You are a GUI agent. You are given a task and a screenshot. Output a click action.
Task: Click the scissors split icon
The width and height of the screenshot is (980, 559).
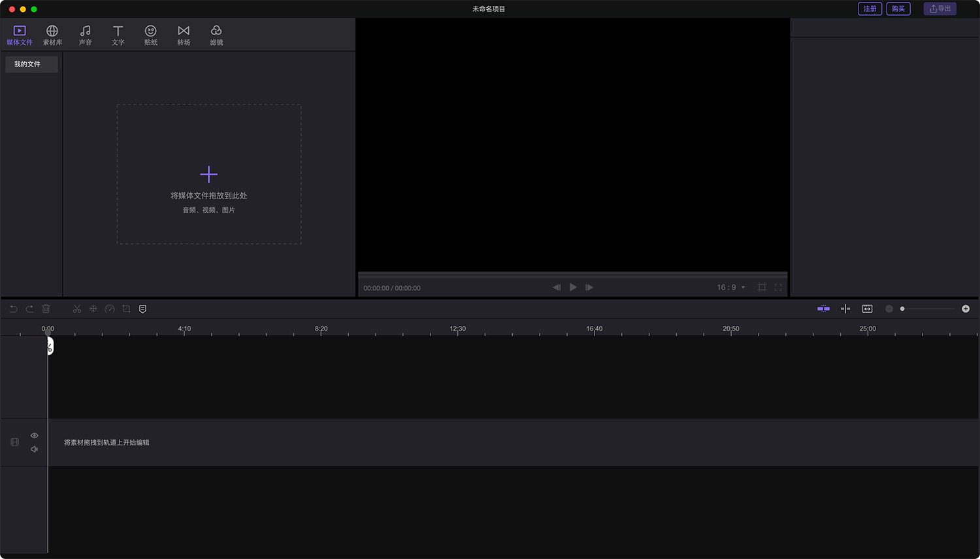click(x=77, y=309)
